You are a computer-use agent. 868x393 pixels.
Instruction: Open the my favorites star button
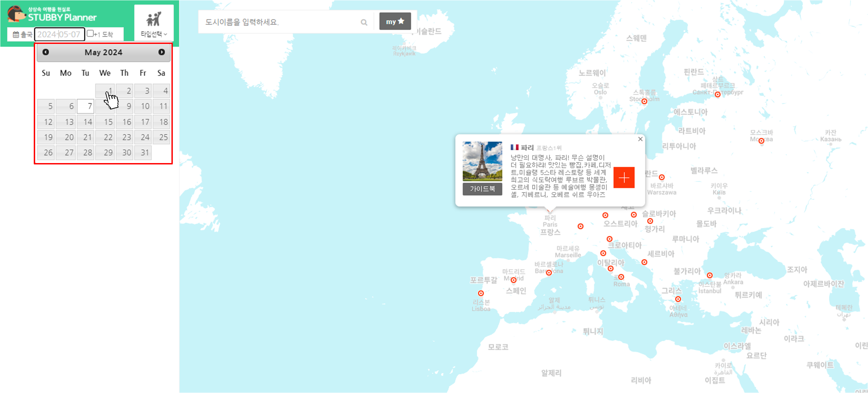click(x=395, y=21)
